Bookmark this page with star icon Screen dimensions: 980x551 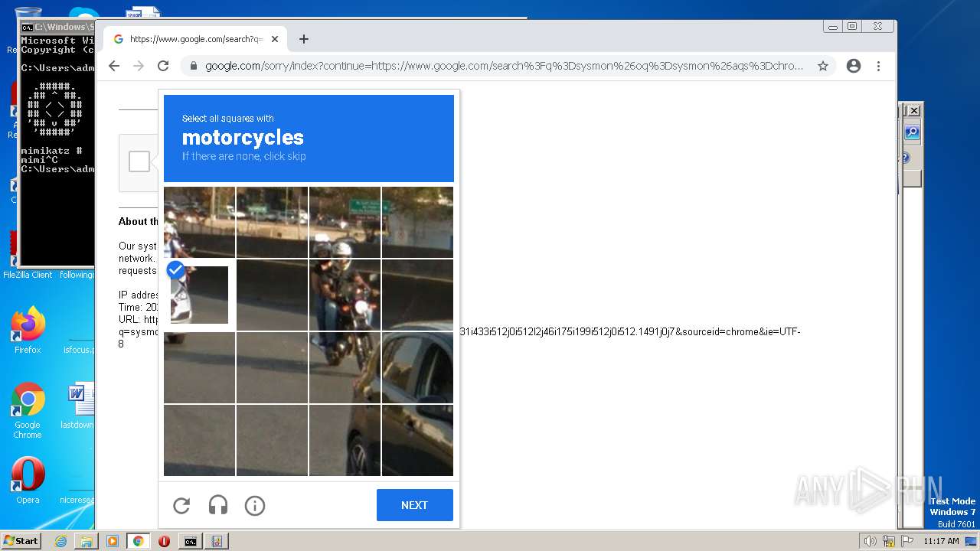(823, 66)
